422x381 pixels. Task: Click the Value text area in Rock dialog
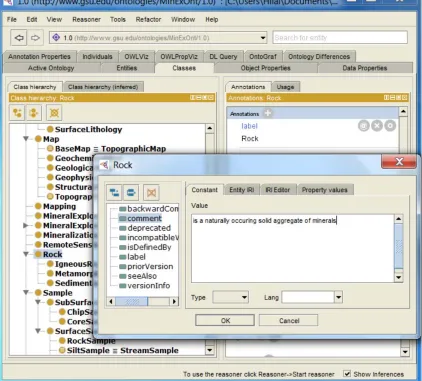(293, 248)
